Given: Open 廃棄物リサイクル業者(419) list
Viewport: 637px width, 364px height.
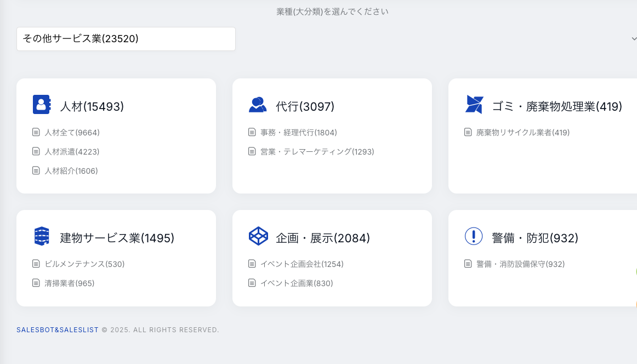Looking at the screenshot, I should (522, 133).
